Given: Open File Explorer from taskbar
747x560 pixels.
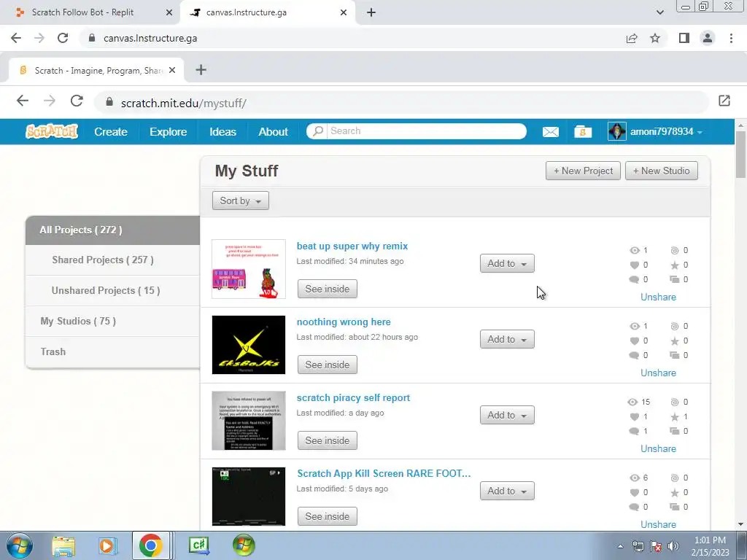Looking at the screenshot, I should pyautogui.click(x=63, y=546).
